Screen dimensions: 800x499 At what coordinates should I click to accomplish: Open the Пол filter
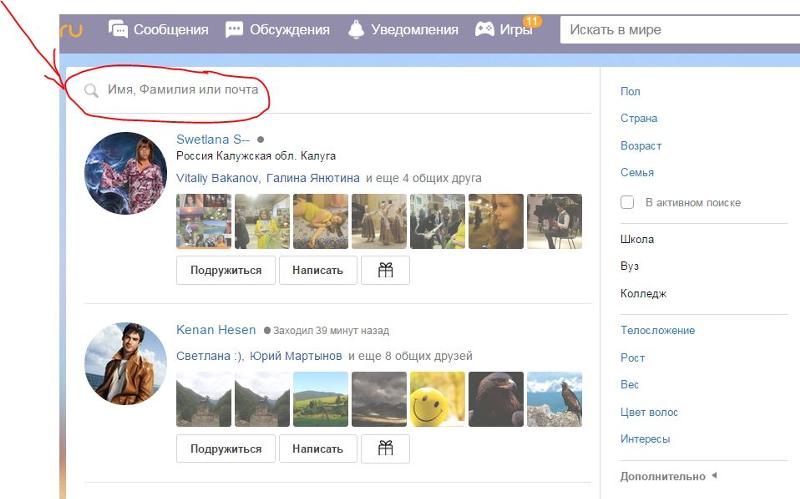[630, 91]
